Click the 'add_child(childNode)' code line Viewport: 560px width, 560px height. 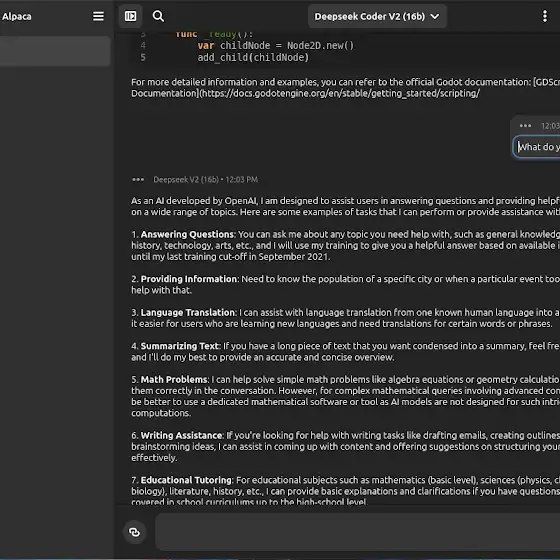tap(253, 58)
